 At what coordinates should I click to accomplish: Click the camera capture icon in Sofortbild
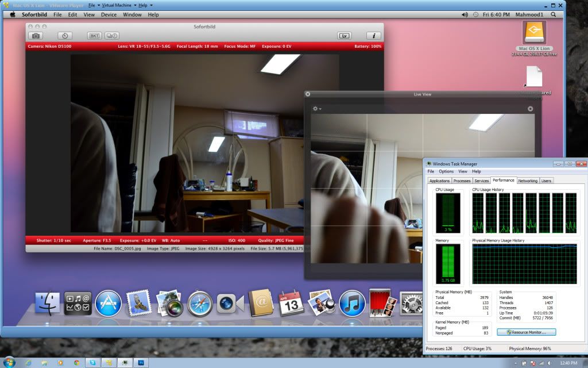point(36,36)
